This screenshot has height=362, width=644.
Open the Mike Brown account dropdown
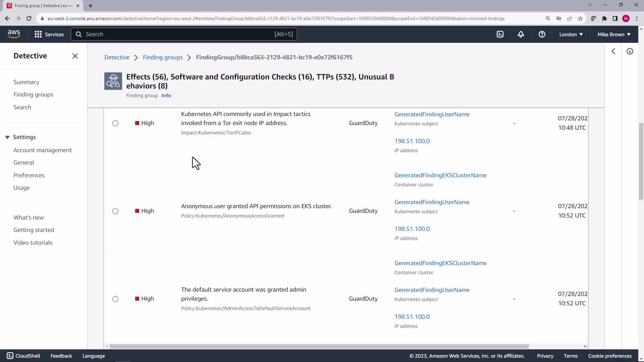pyautogui.click(x=614, y=34)
